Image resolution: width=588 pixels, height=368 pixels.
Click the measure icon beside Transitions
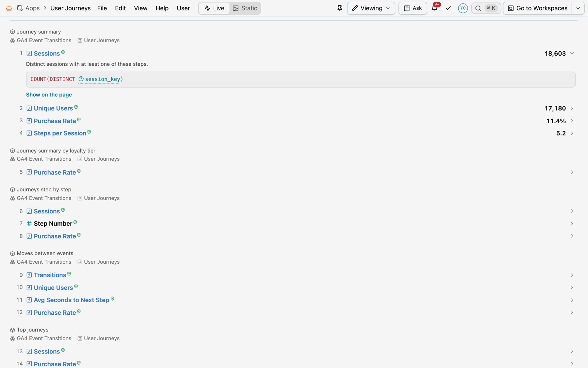(x=29, y=275)
